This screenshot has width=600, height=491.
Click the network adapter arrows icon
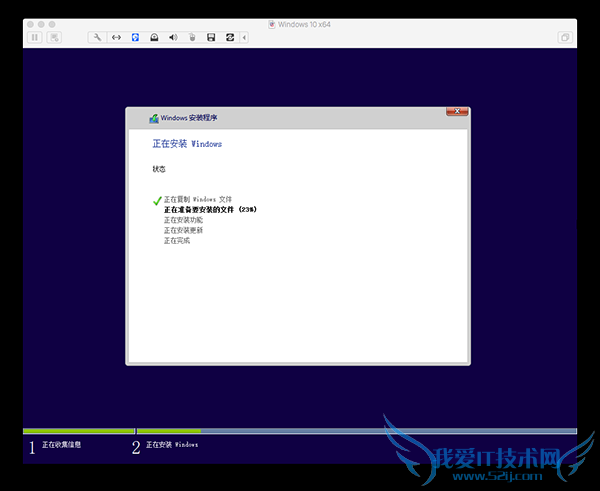pos(116,37)
